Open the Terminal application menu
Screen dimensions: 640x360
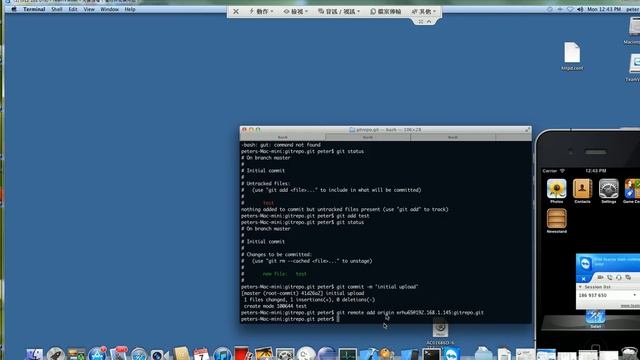[34, 9]
